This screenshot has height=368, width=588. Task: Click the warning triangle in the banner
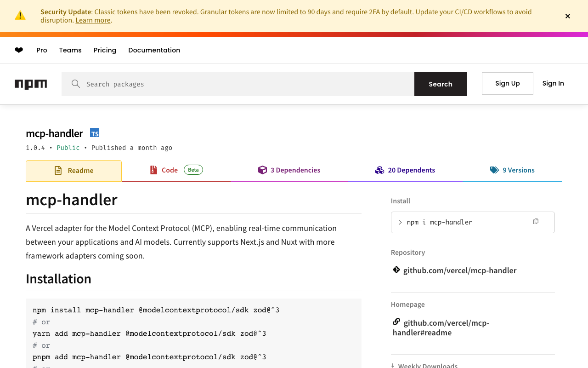[20, 16]
